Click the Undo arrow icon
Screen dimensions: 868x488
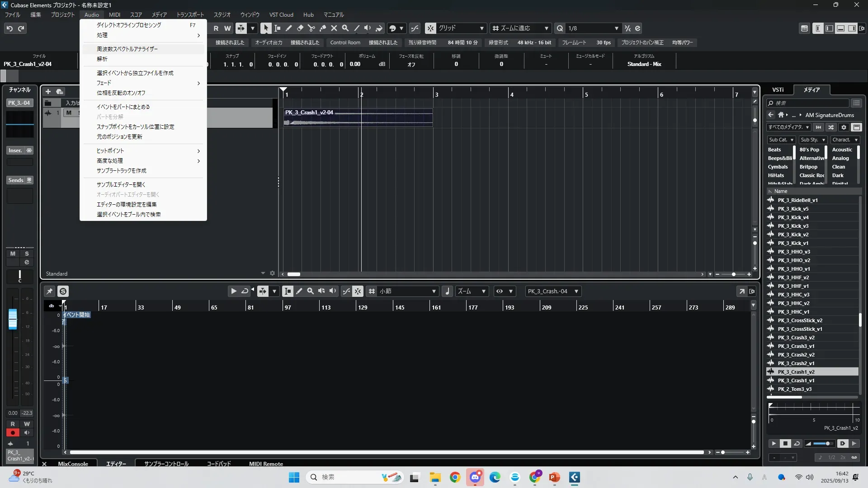click(9, 28)
